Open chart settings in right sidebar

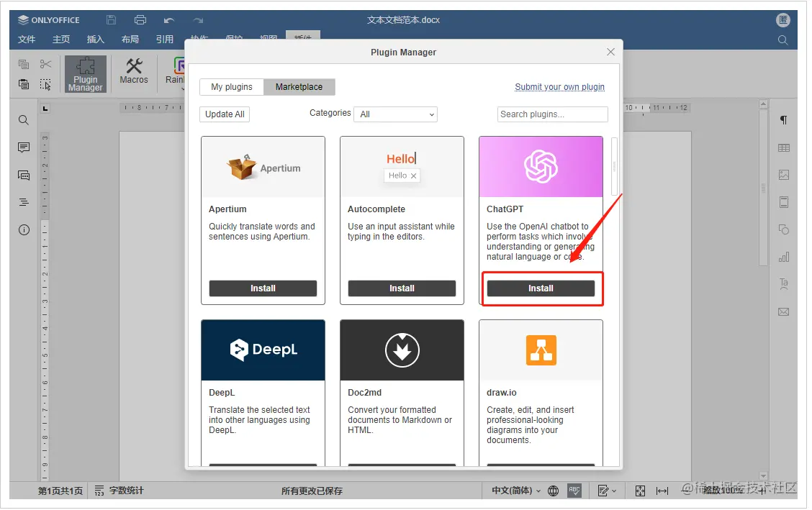783,257
